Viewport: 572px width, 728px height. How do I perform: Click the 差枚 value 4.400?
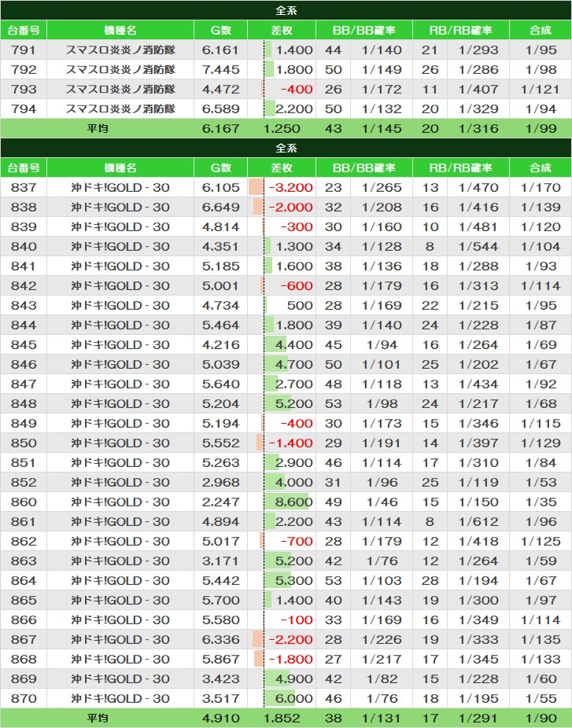pyautogui.click(x=294, y=345)
